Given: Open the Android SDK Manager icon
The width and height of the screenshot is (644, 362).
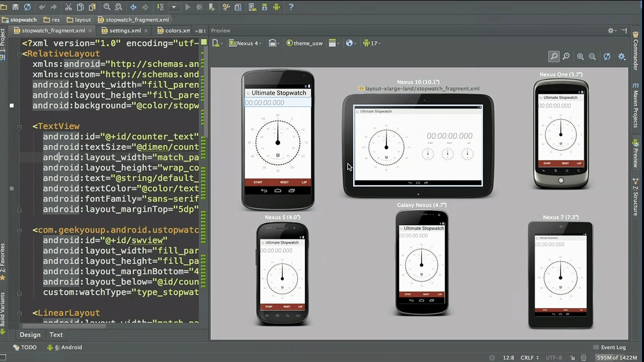Looking at the screenshot, I should [264, 7].
